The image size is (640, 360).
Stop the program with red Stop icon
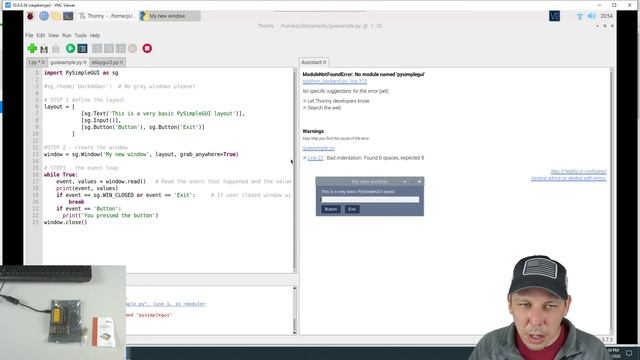click(x=147, y=49)
